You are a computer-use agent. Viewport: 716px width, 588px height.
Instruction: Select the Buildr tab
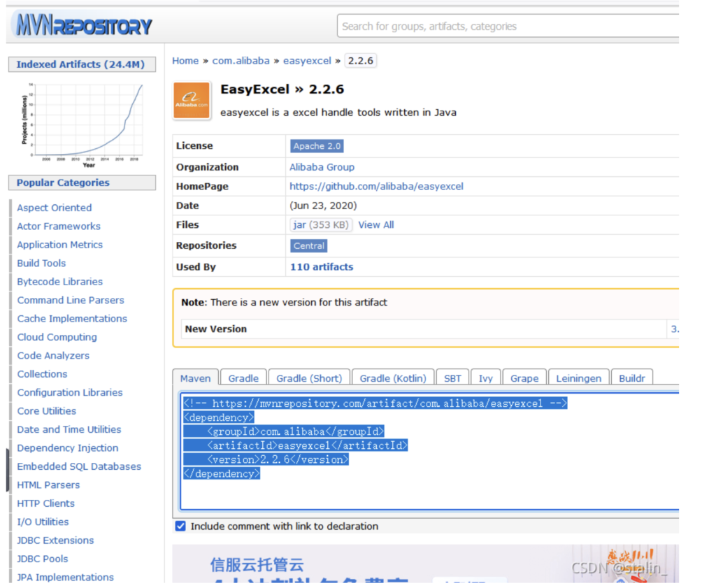coord(632,378)
